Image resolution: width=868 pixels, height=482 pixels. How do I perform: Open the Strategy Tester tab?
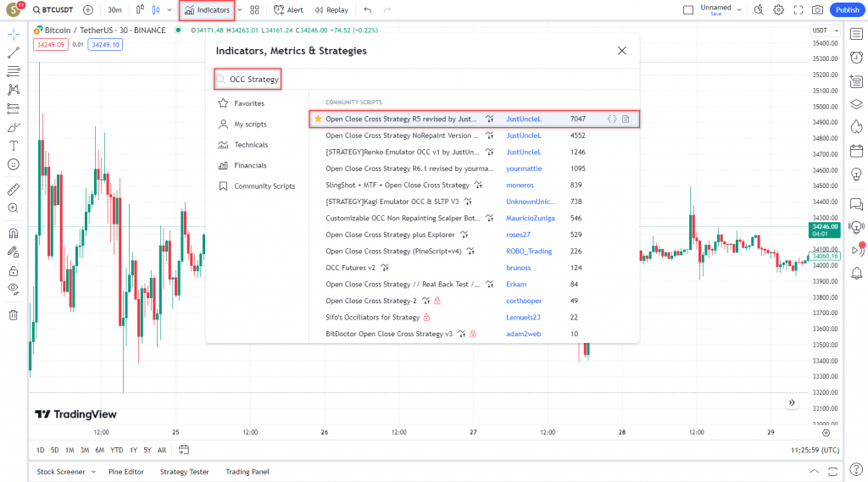point(184,472)
